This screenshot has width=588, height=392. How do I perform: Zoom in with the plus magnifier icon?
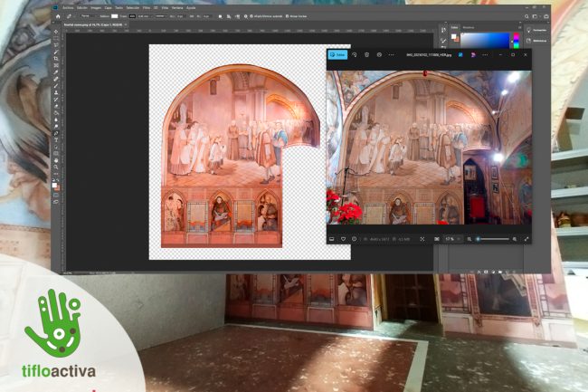pos(513,239)
